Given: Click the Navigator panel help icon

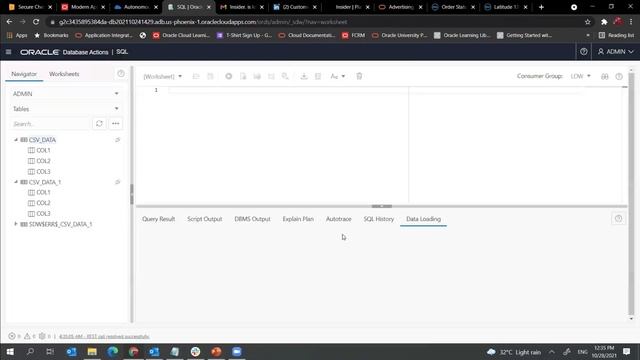Looking at the screenshot, I should (121, 74).
